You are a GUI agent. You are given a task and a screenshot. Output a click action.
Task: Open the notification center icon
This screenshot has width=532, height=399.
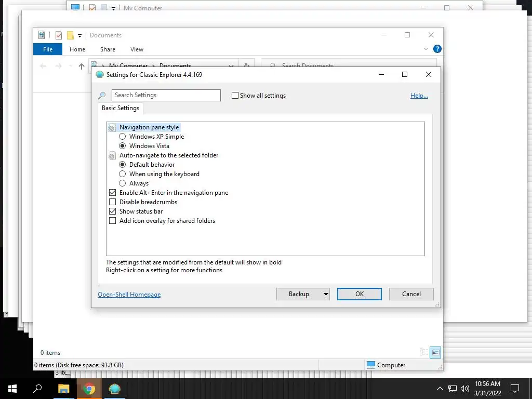(x=515, y=389)
